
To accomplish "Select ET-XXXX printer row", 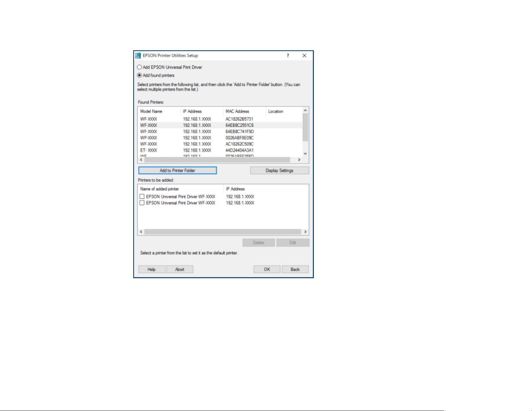I will click(220, 150).
